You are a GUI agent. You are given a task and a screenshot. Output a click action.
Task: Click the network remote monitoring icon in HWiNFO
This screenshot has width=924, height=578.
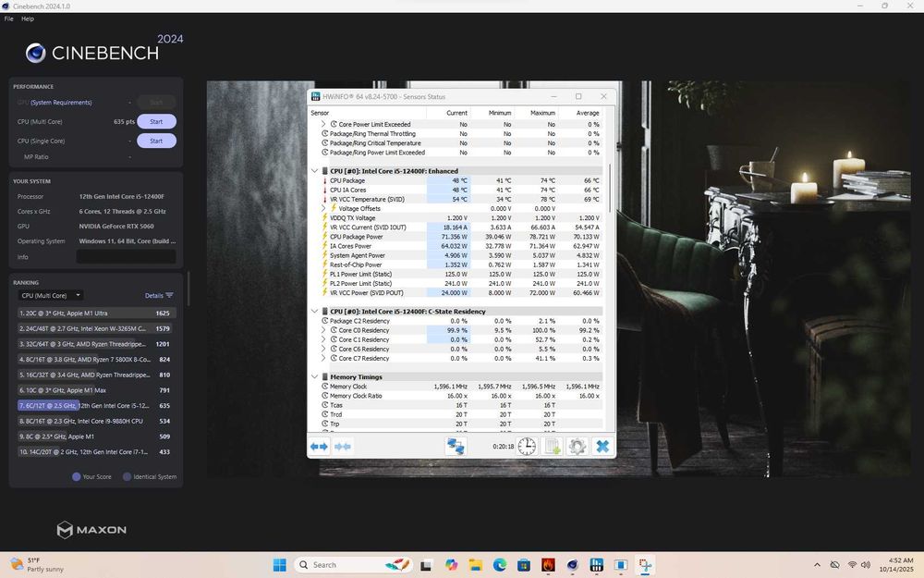tap(456, 447)
